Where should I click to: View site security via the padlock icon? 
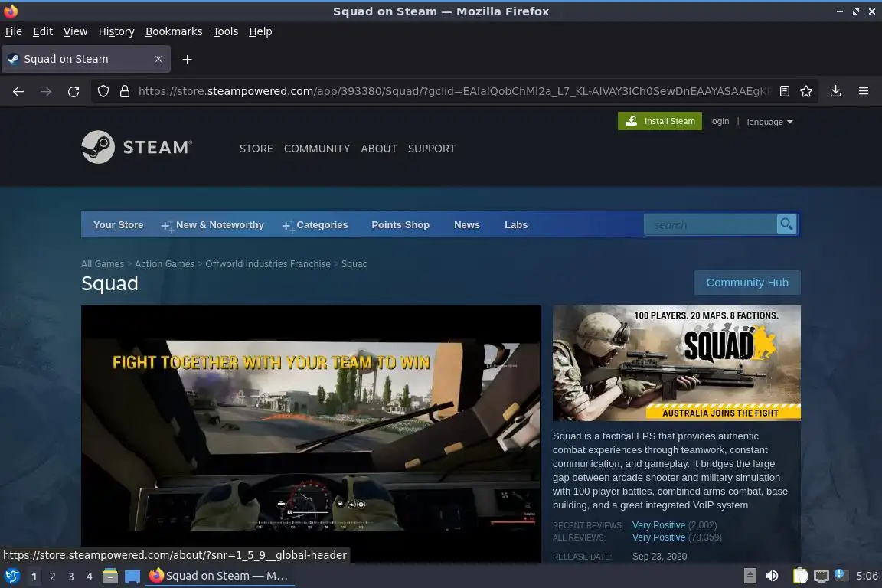(x=125, y=91)
